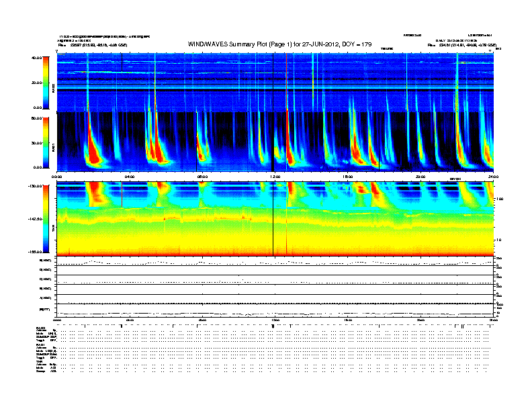
Task: Click the thin red vertical line near 03:30 in the TNR panel
Action: point(122,194)
